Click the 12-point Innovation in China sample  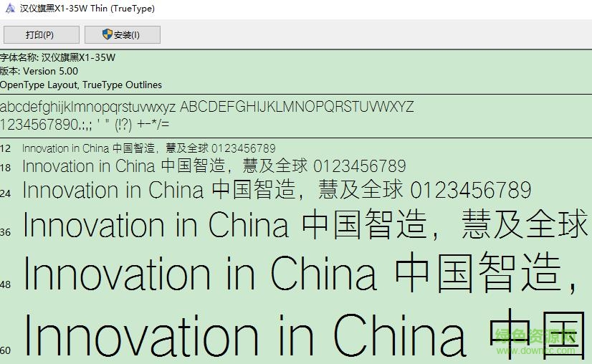click(x=149, y=148)
